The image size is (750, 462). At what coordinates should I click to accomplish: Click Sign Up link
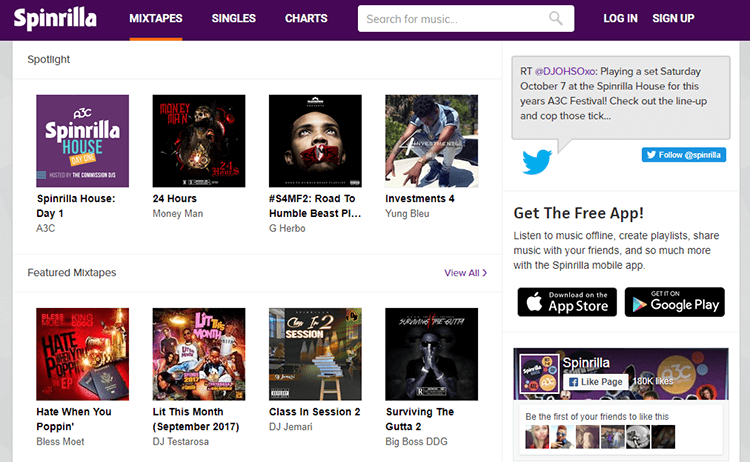click(x=673, y=19)
